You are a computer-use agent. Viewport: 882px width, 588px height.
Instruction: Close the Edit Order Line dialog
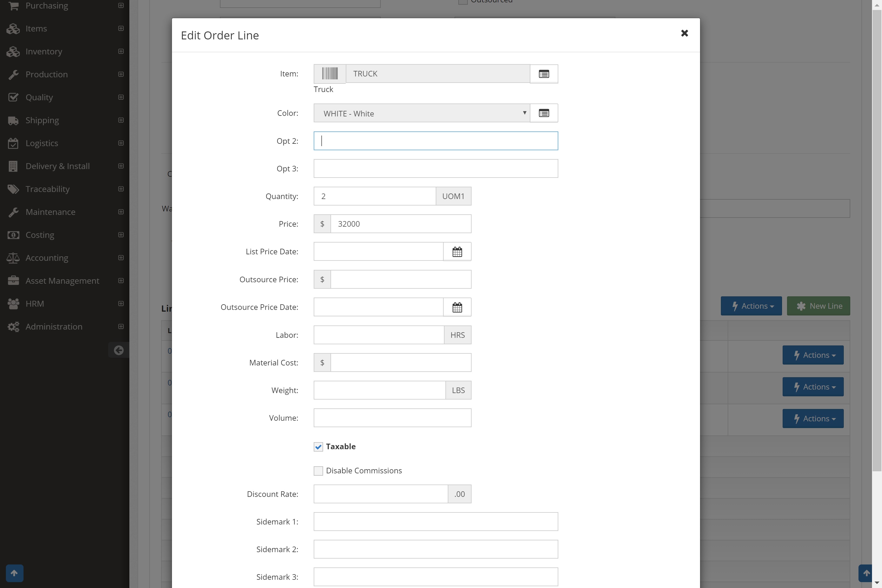coord(684,34)
